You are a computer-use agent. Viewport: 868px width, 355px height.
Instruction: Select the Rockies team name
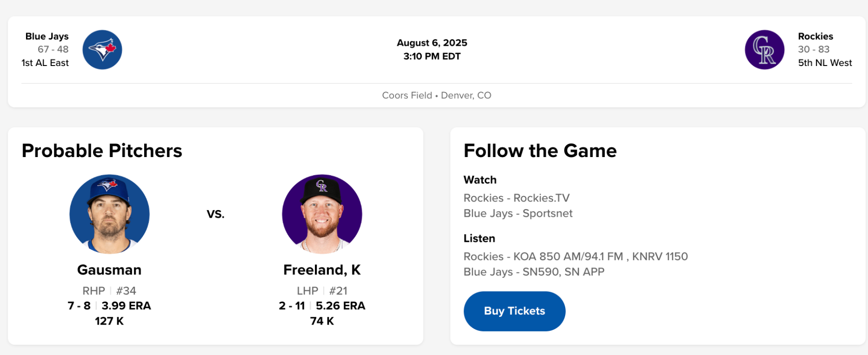[815, 36]
